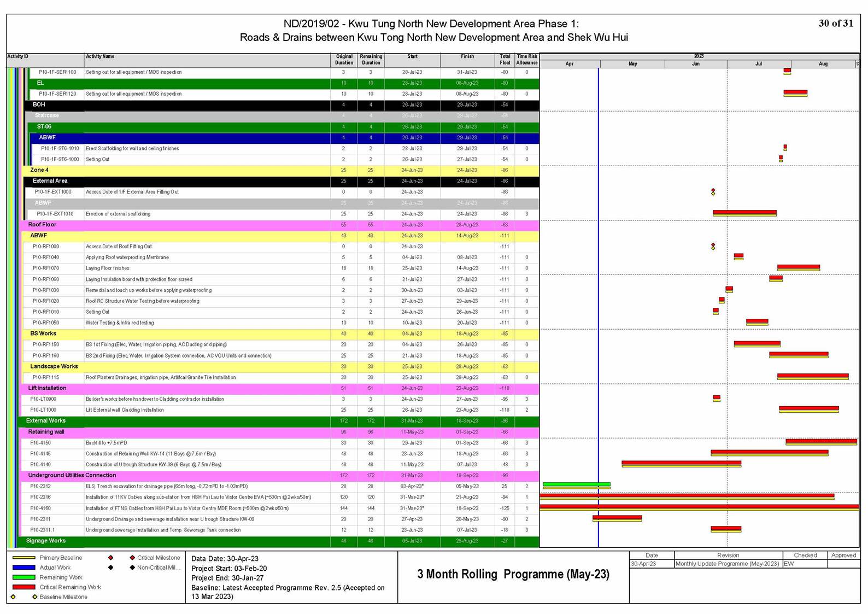This screenshot has width=868, height=614.
Task: Select the Gantt bar for P10-LT1000 cladding
Action: coord(809,409)
